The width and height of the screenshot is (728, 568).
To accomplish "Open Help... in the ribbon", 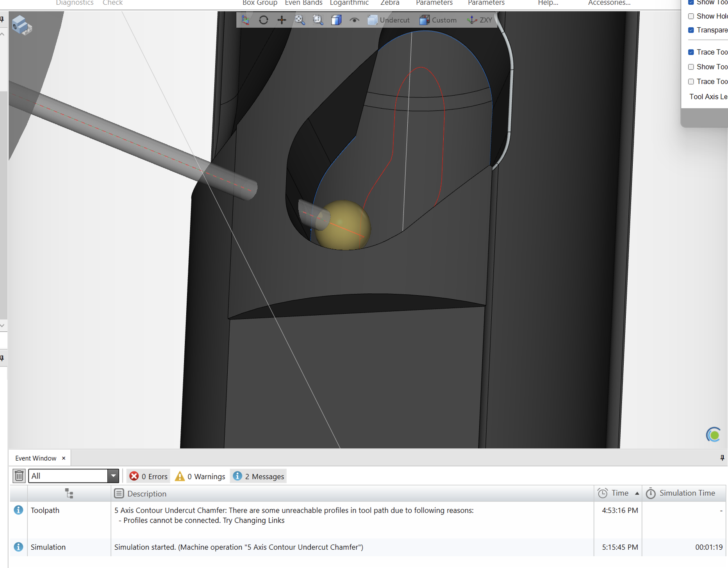I will [x=548, y=3].
